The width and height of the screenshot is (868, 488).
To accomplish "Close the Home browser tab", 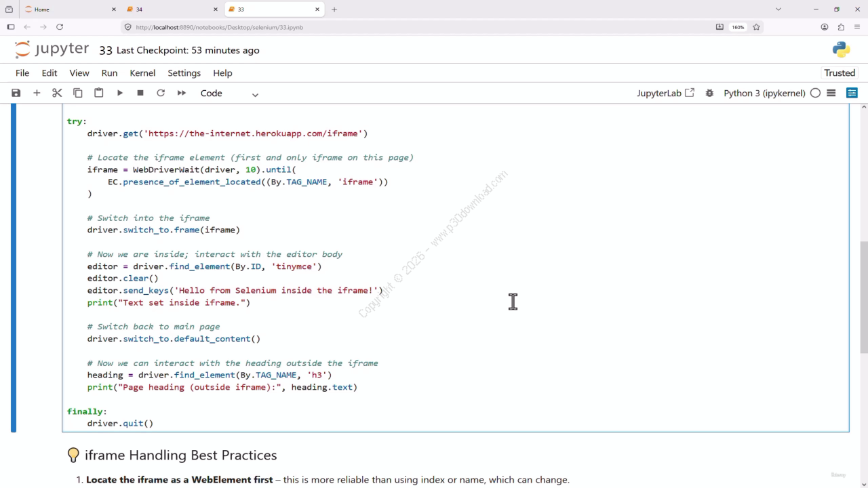I will [x=113, y=9].
